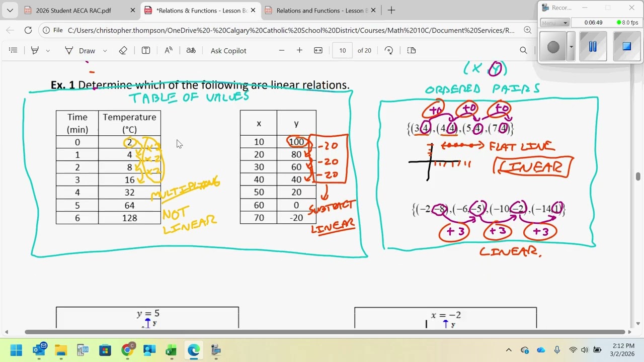Stop the screen recording
The image size is (644, 362).
point(626,47)
